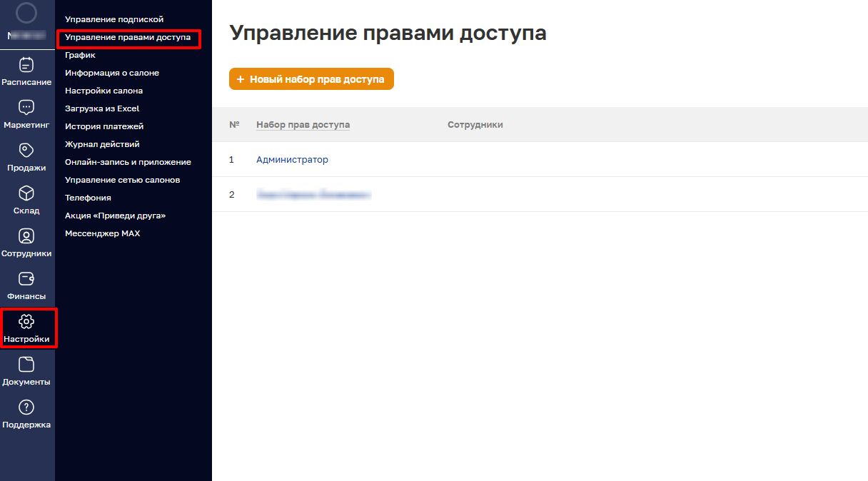Select История платежей in the submenu
Viewport: 868px width, 481px height.
104,126
